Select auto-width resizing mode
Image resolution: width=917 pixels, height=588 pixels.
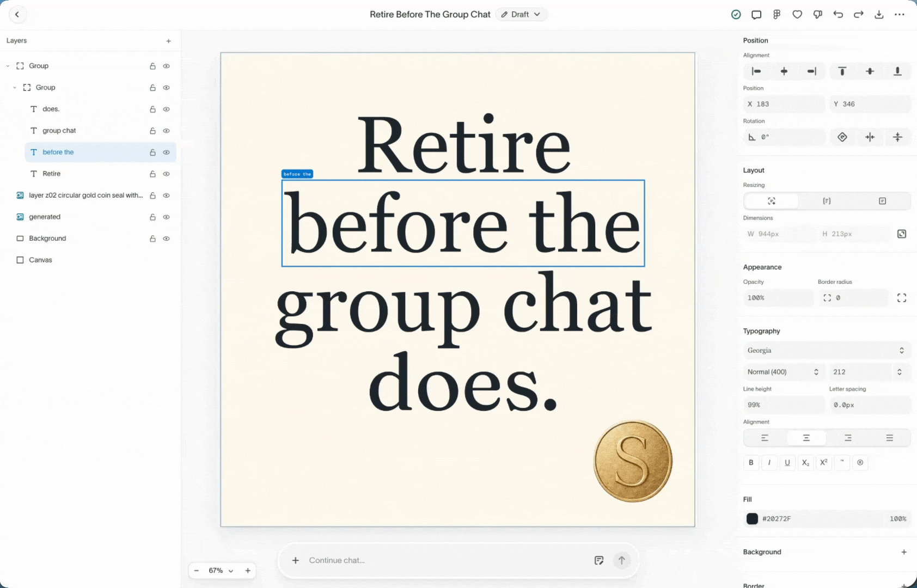[772, 201]
